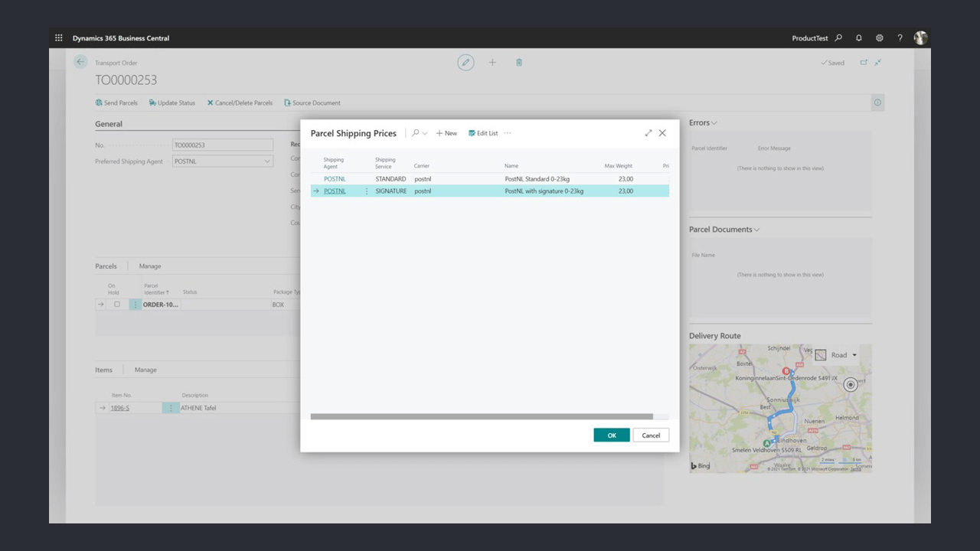Screen dimensions: 980x551
Task: Click the BOX package type cell
Action: (278, 305)
